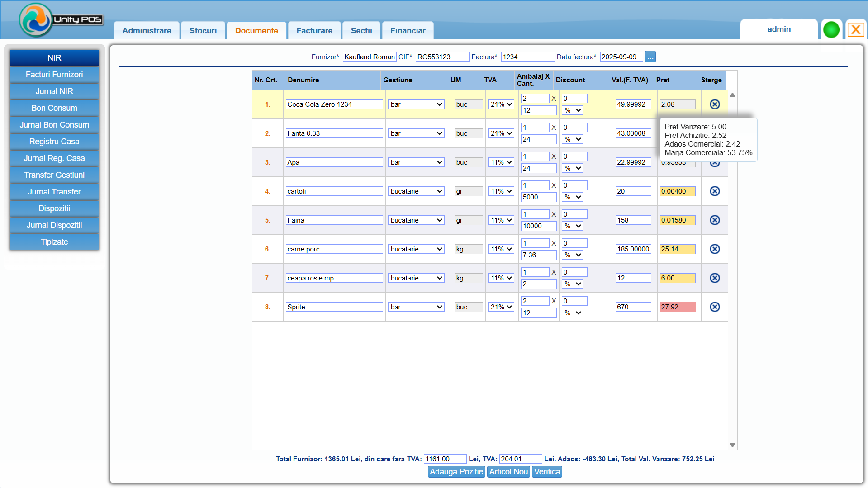The width and height of the screenshot is (868, 488).
Task: Remove ceapa rosie mp row
Action: pos(714,278)
